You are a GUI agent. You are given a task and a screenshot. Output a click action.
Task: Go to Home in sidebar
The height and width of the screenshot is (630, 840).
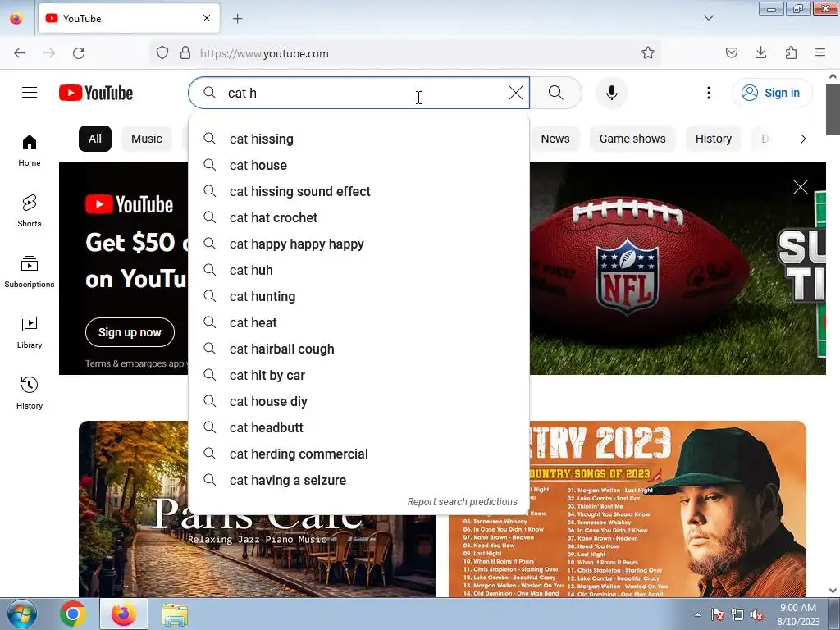pyautogui.click(x=30, y=151)
